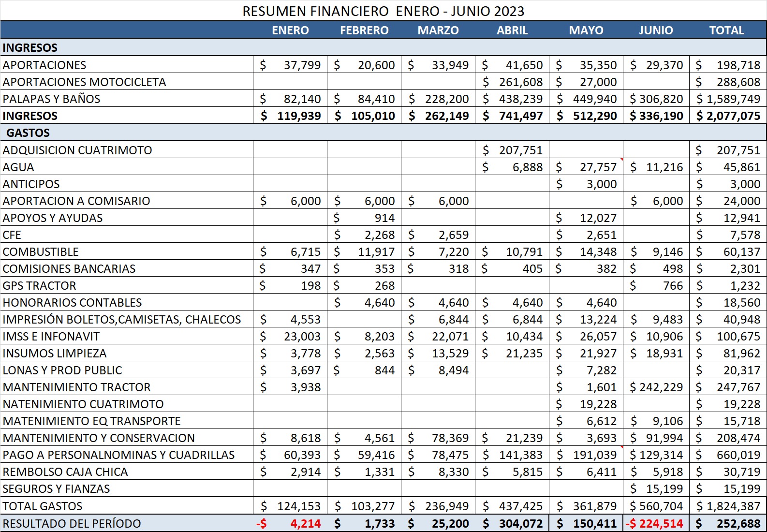Click the FEBRERO column header
The width and height of the screenshot is (767, 532).
(x=364, y=30)
